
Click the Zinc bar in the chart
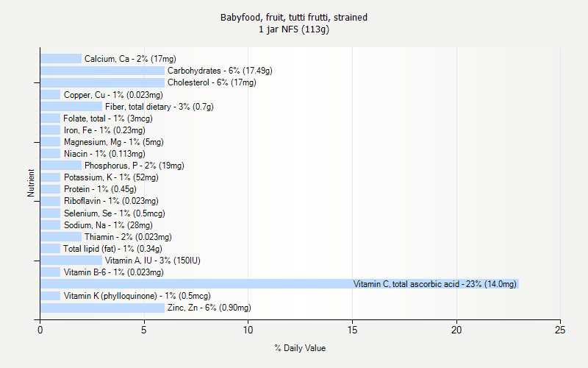pos(103,308)
